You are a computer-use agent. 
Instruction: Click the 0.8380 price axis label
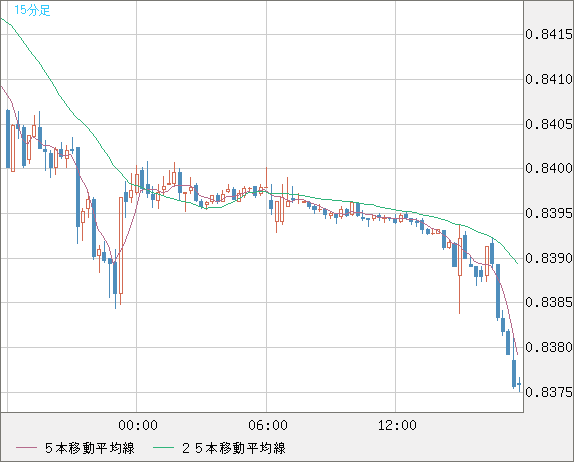click(549, 347)
